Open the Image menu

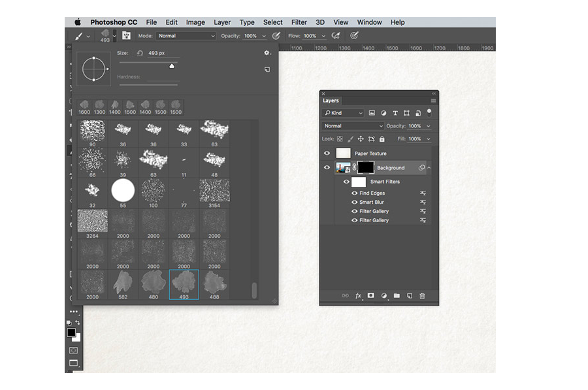click(x=195, y=22)
